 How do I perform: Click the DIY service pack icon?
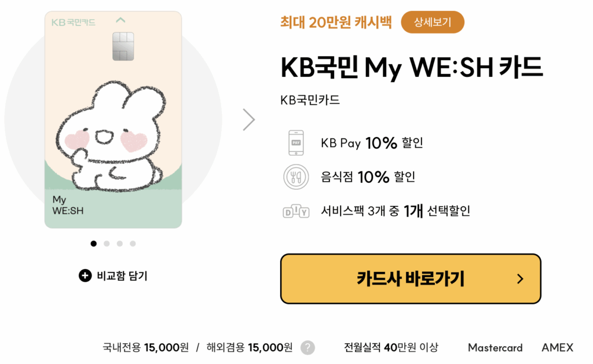[296, 211]
